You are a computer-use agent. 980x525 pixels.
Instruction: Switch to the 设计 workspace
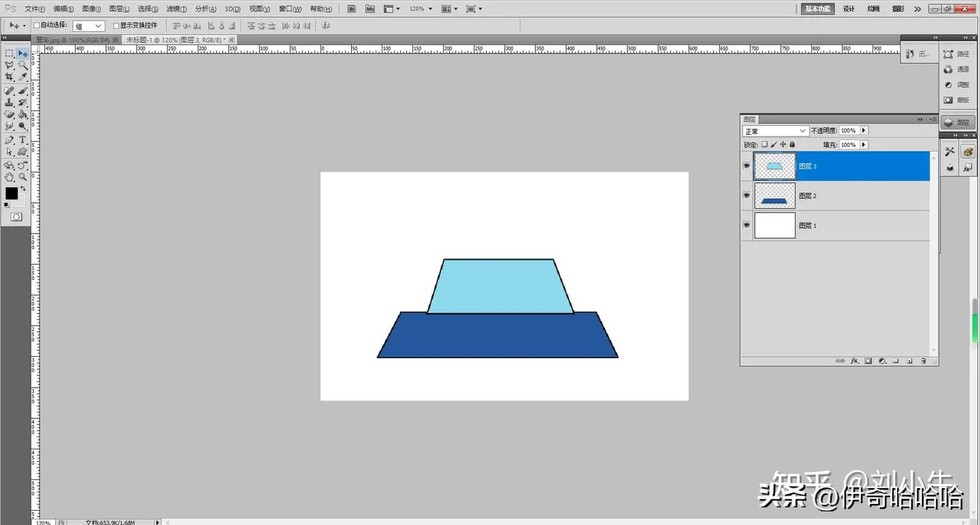(x=849, y=9)
